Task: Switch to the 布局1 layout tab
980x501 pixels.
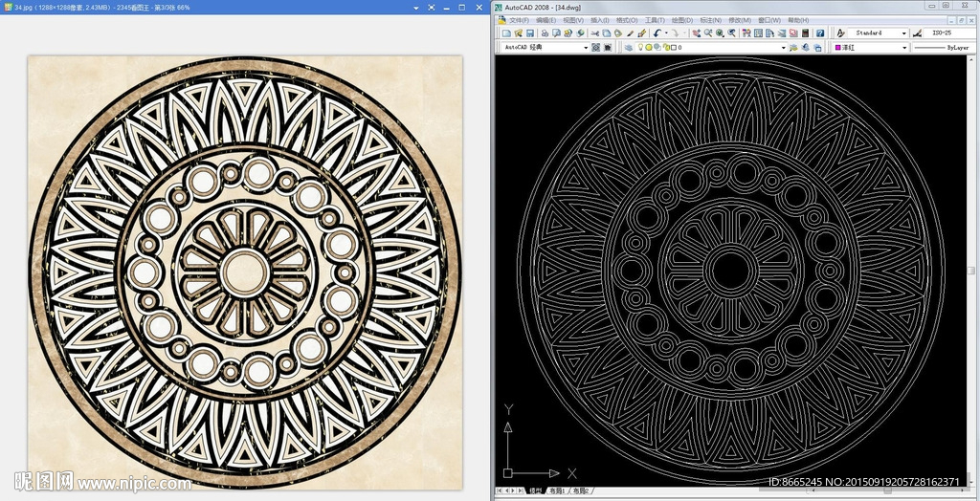Action: click(x=558, y=491)
